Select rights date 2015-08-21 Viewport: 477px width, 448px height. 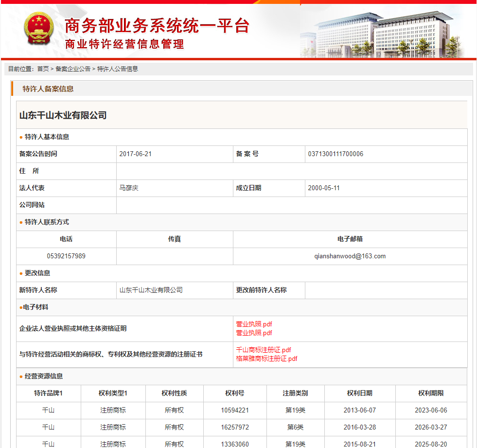point(360,444)
